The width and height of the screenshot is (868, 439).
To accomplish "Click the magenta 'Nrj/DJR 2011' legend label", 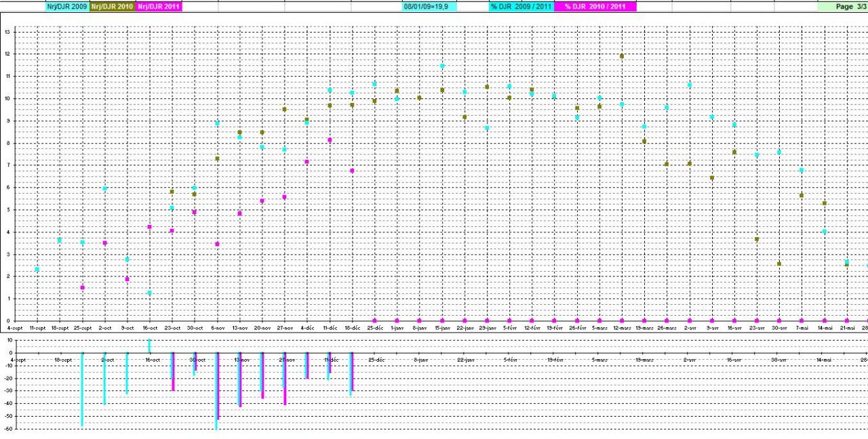I will (x=159, y=6).
